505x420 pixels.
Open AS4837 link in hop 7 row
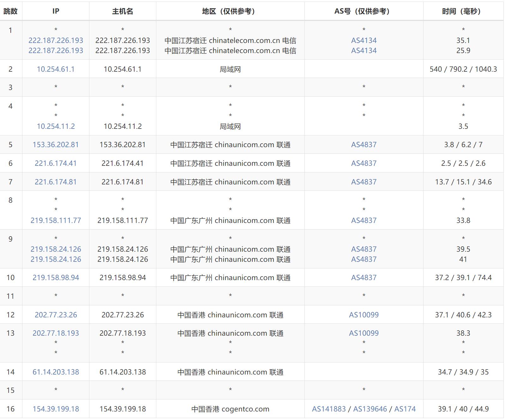364,182
